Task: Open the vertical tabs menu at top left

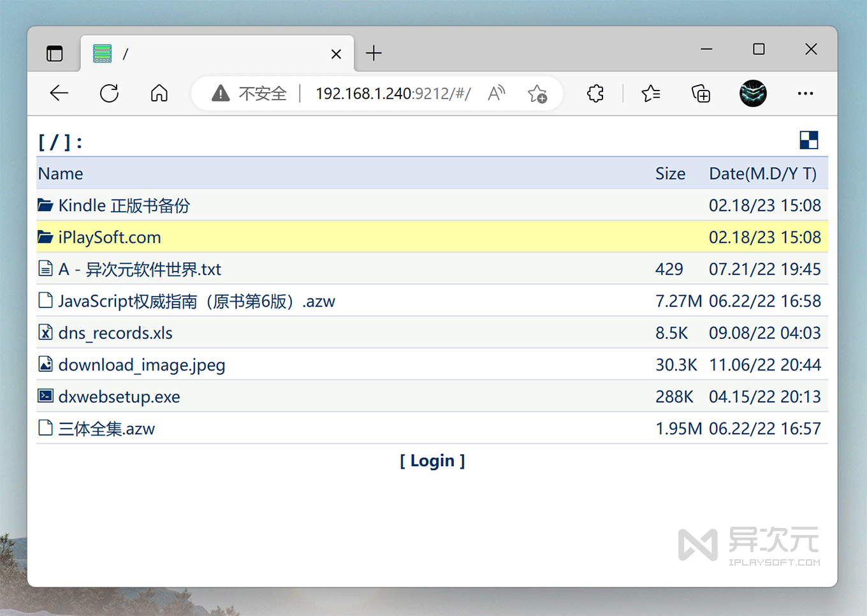Action: point(54,53)
